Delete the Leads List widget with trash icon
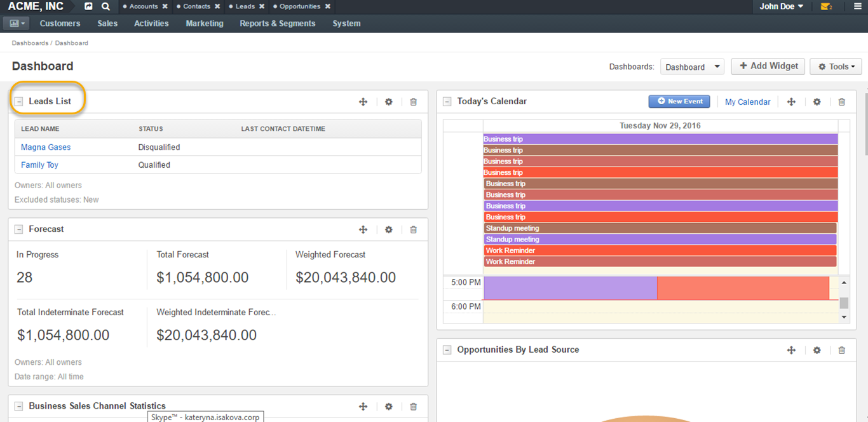 [414, 102]
